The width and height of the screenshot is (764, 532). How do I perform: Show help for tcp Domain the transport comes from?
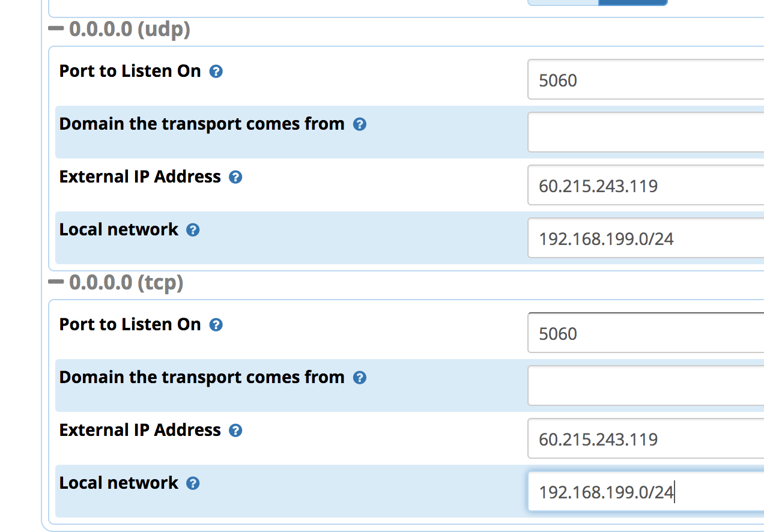tap(360, 378)
